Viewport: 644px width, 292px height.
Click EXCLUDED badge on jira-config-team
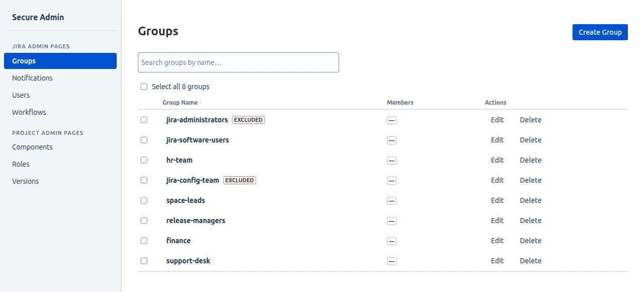pyautogui.click(x=239, y=180)
